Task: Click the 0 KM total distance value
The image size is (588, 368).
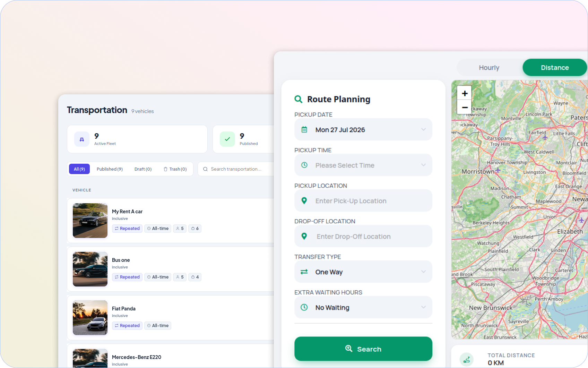Action: point(496,363)
